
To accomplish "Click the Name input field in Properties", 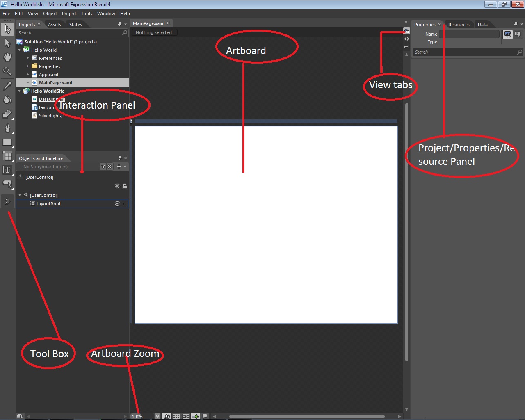I will [469, 34].
